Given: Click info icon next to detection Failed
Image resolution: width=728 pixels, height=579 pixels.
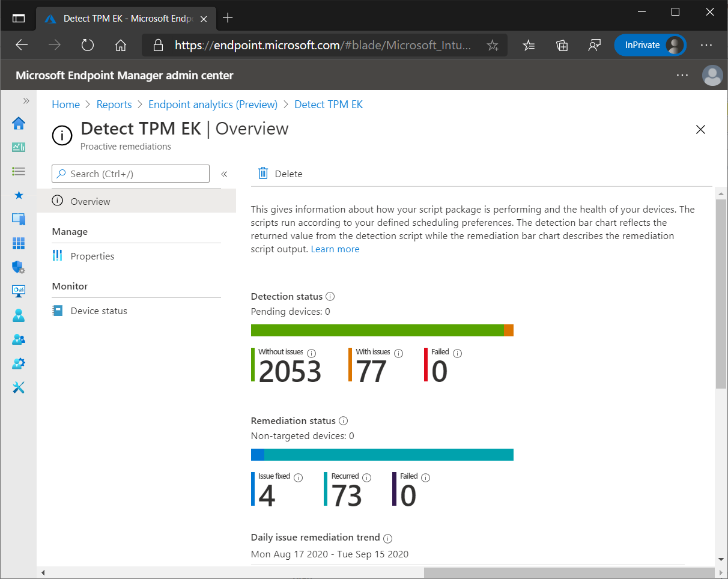Looking at the screenshot, I should click(458, 353).
